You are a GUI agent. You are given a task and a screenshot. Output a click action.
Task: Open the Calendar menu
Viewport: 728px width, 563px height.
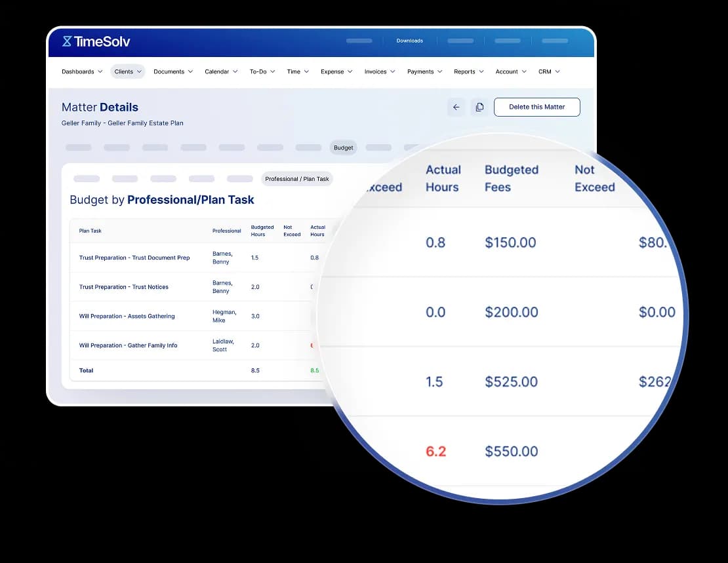(x=221, y=71)
